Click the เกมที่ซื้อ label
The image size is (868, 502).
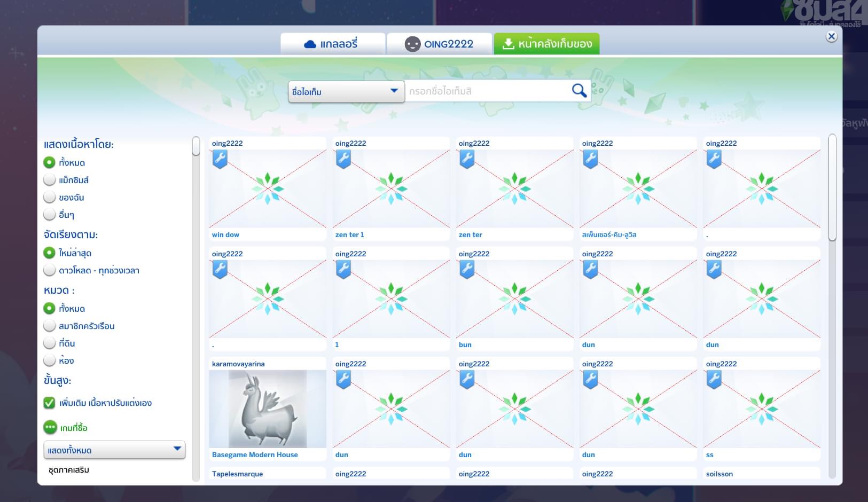point(74,428)
